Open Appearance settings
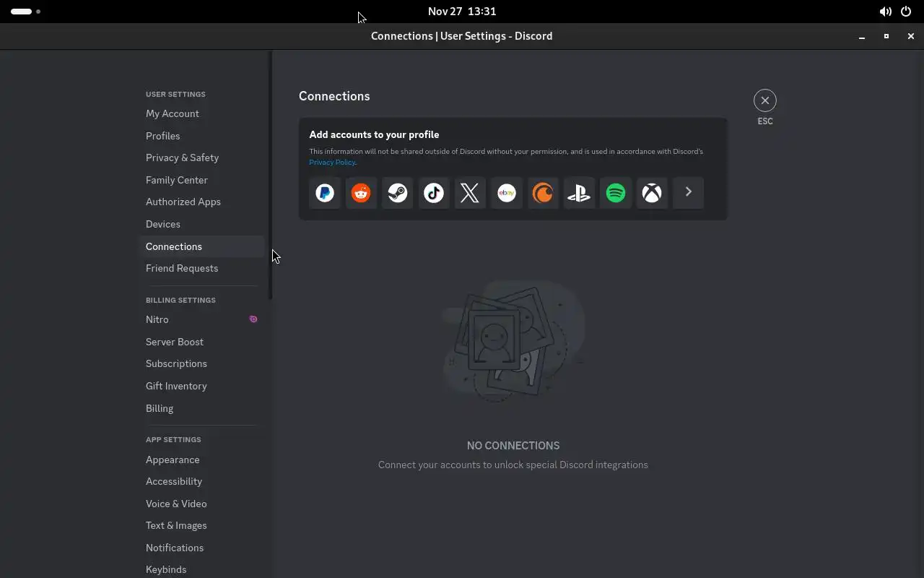Screen dimensions: 924x578 (201, 460)
